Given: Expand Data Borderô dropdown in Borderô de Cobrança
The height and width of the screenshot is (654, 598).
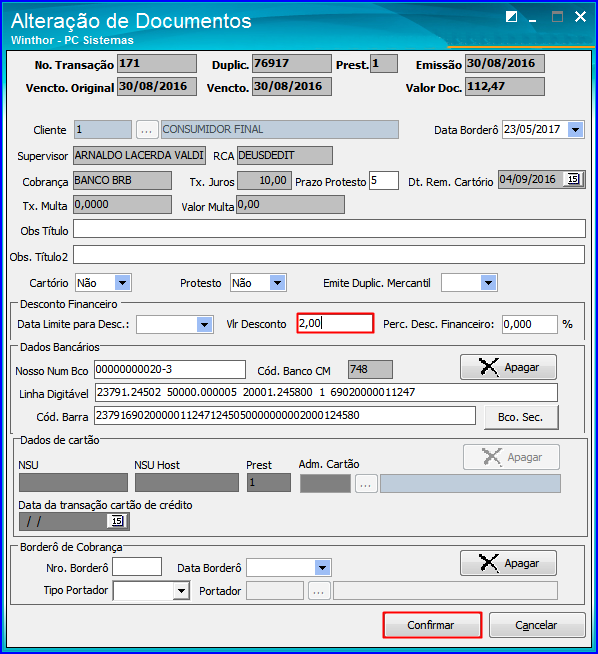Looking at the screenshot, I should pos(322,568).
